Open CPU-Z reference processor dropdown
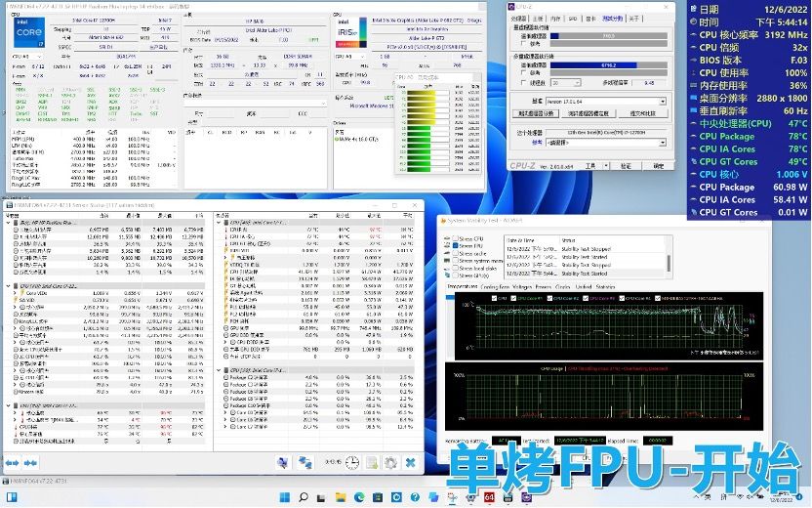 coord(663,143)
